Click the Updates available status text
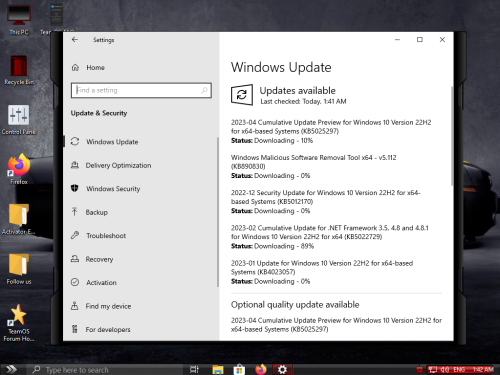 click(x=297, y=90)
